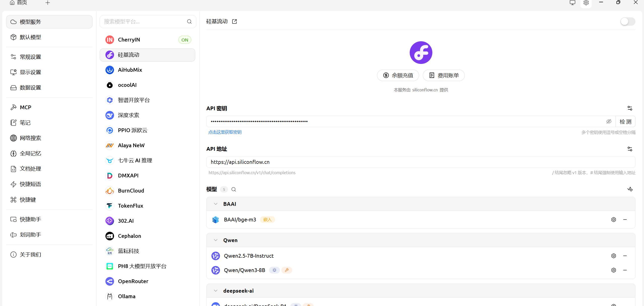This screenshot has width=644, height=306.
Task: Open settings for Qwen2.5-7B-Instruct model
Action: [x=614, y=256]
